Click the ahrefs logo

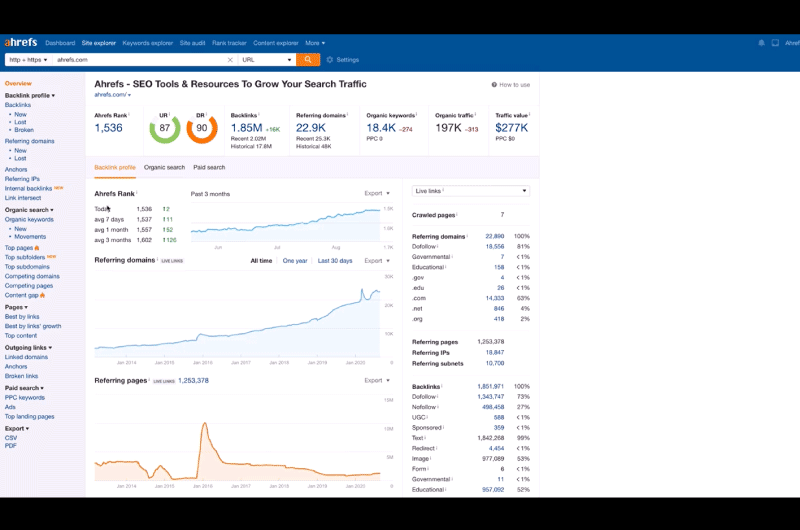[21, 42]
